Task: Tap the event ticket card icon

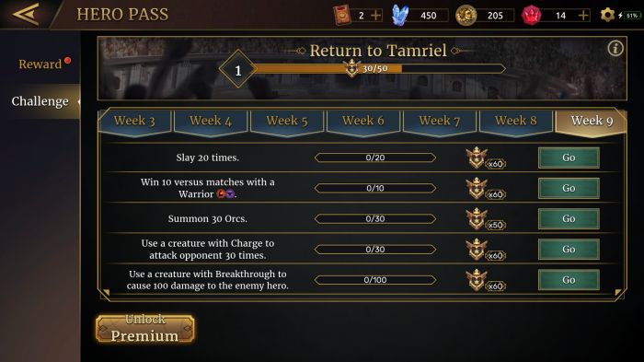Action: pyautogui.click(x=341, y=16)
